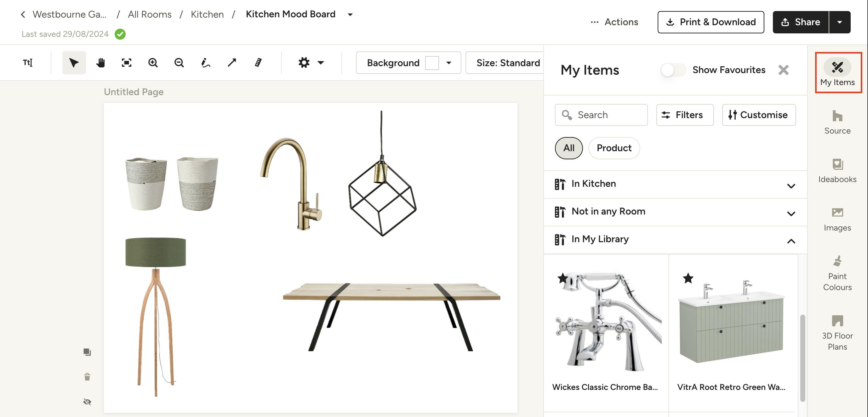Open the Background colour dropdown arrow
Viewport: 868px width, 417px height.
pos(449,63)
